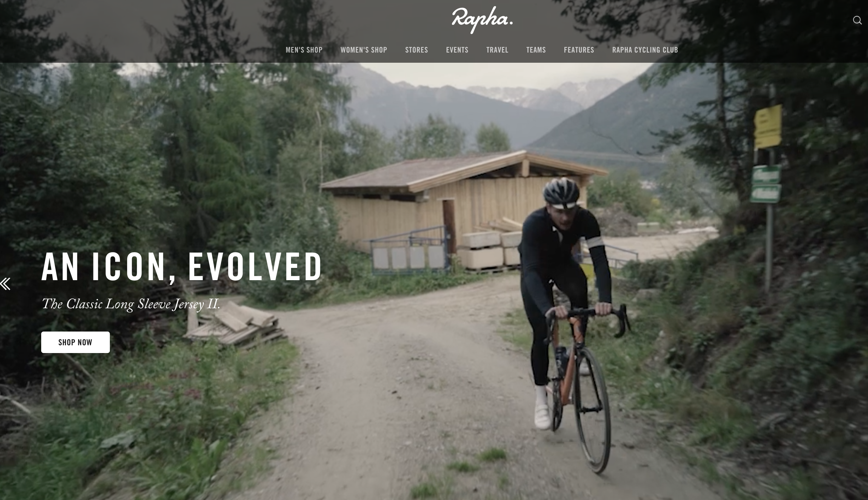This screenshot has width=868, height=500.
Task: Go to the Stores page
Action: tap(416, 50)
